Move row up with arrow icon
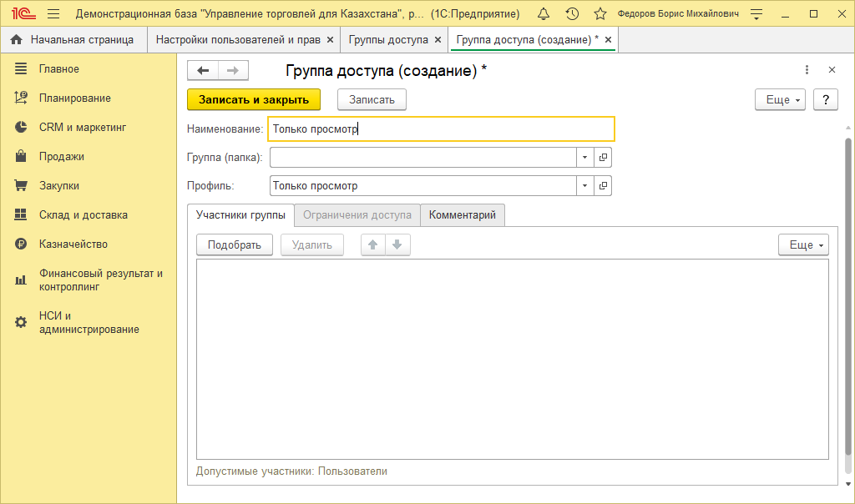The height and width of the screenshot is (504, 855). (373, 244)
